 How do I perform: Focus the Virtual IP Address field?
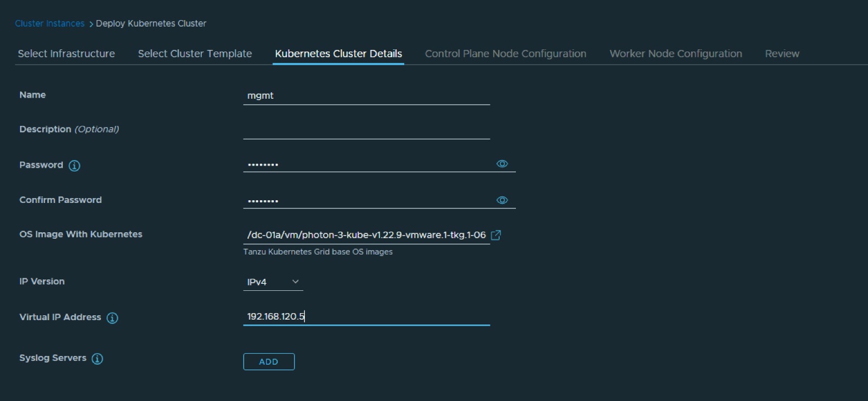tap(366, 316)
